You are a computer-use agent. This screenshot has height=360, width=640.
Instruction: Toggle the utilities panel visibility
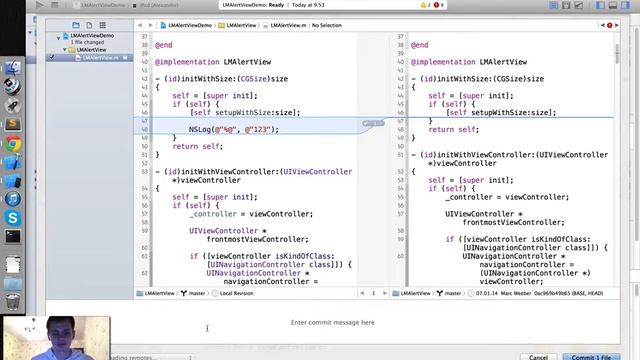coord(626,5)
